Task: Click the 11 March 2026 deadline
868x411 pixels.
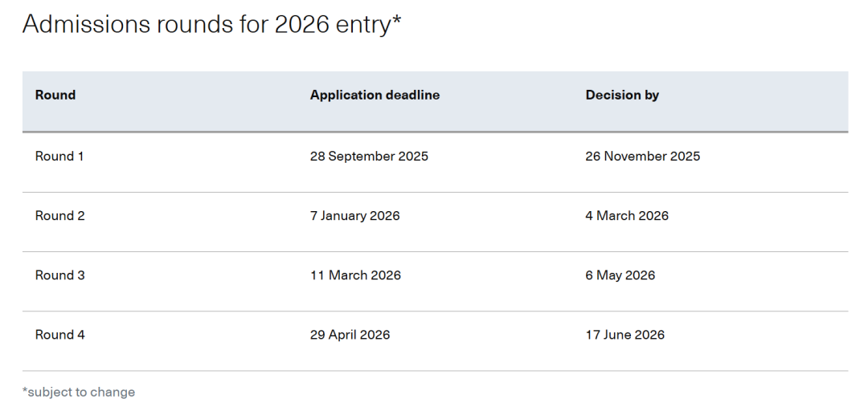Action: point(355,275)
